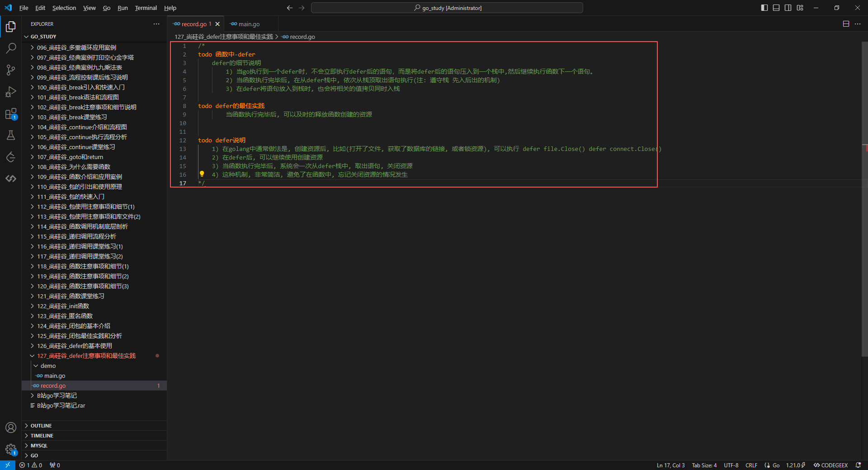This screenshot has height=470, width=868.
Task: Click the remote window indicator in status bar
Action: coord(8,465)
